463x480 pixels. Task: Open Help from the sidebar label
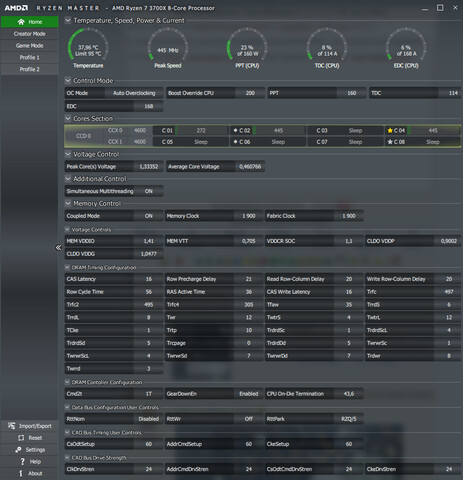35,462
